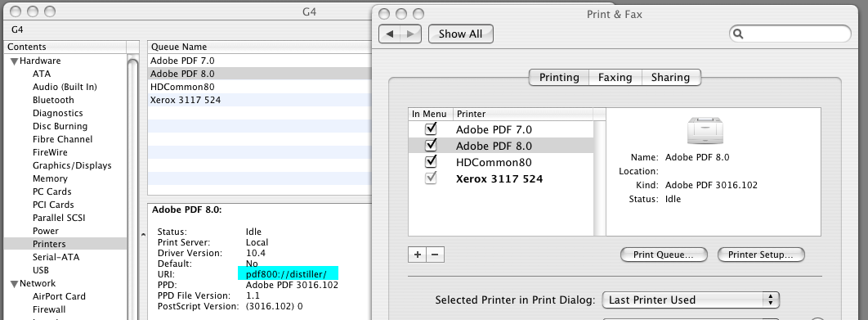Image resolution: width=868 pixels, height=320 pixels.
Task: Select FireWire in Contents
Action: [x=50, y=152]
